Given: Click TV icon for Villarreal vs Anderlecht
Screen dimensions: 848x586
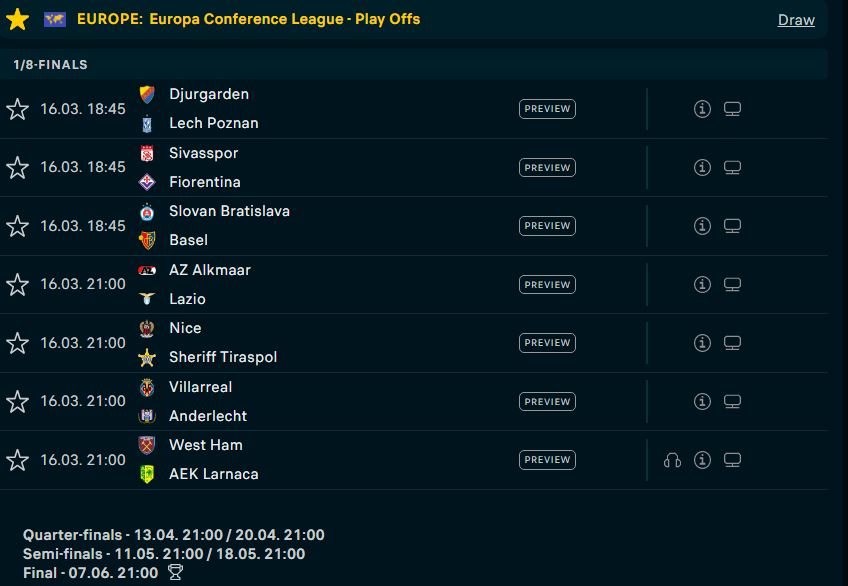Looking at the screenshot, I should (732, 402).
